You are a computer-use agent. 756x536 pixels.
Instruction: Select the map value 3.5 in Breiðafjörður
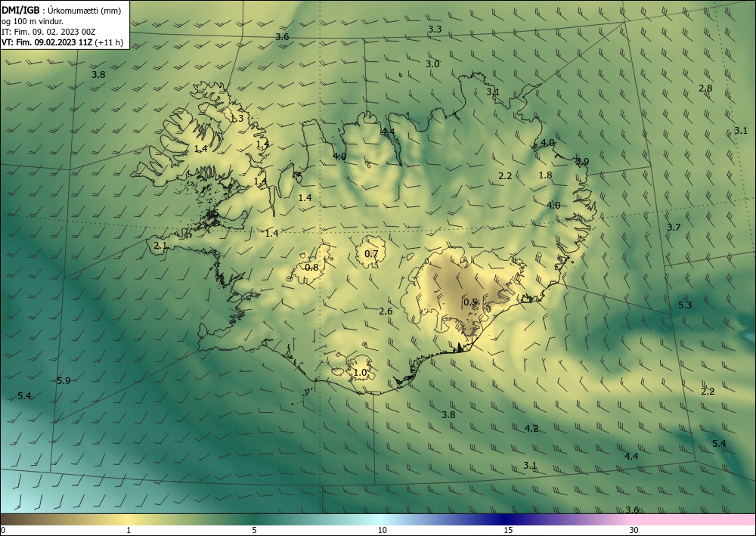point(212,213)
